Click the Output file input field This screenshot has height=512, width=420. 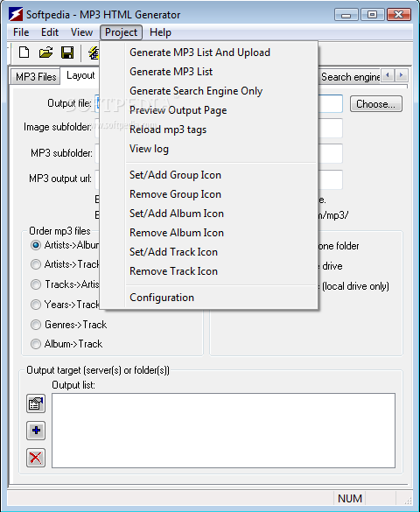tap(330, 103)
